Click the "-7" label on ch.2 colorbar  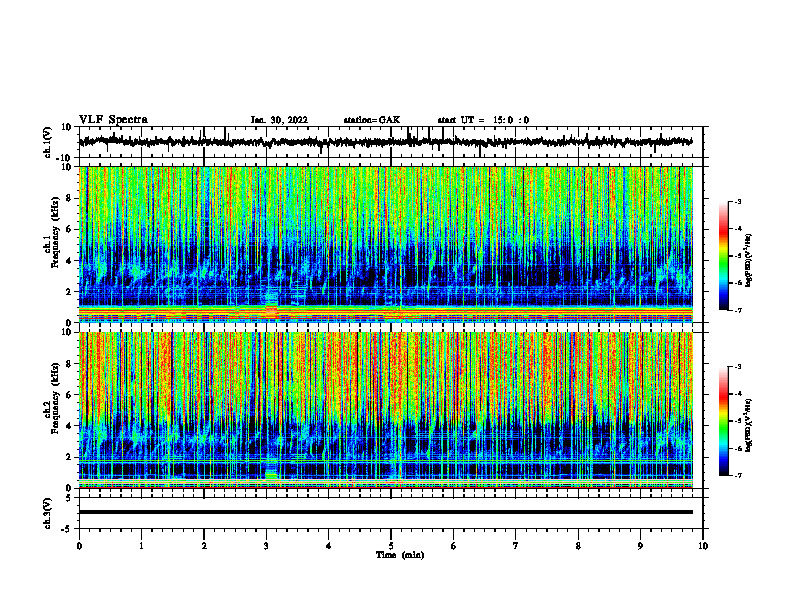[737, 475]
